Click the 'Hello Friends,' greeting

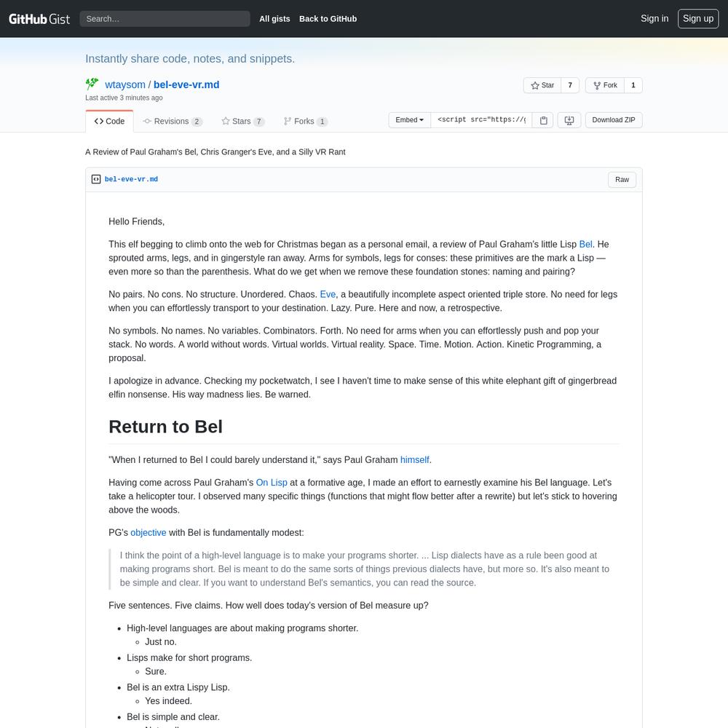click(137, 221)
